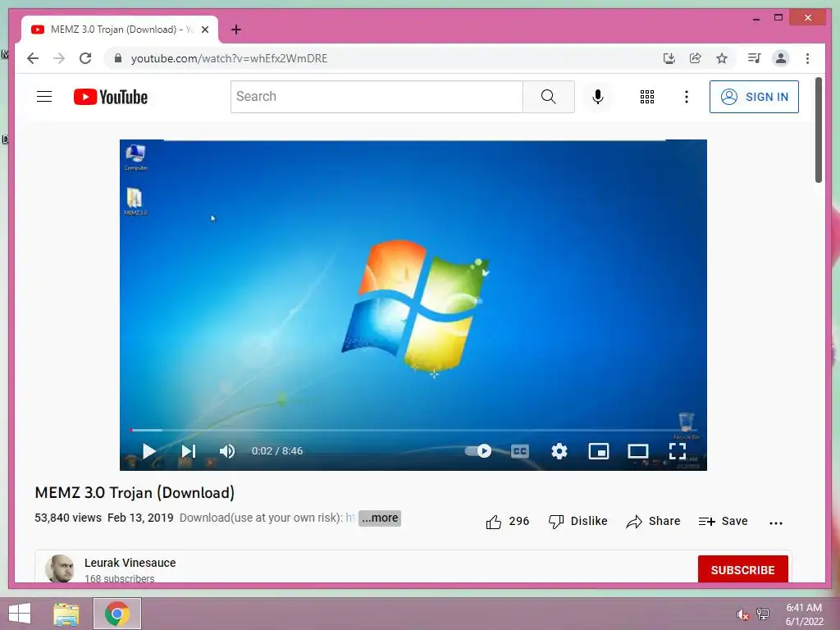840x630 pixels.
Task: Skip to next video
Action: tap(189, 451)
